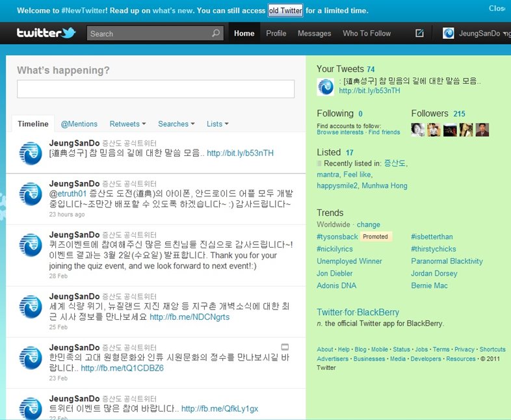
Task: Click the second follower thumbnail
Action: coord(434,129)
